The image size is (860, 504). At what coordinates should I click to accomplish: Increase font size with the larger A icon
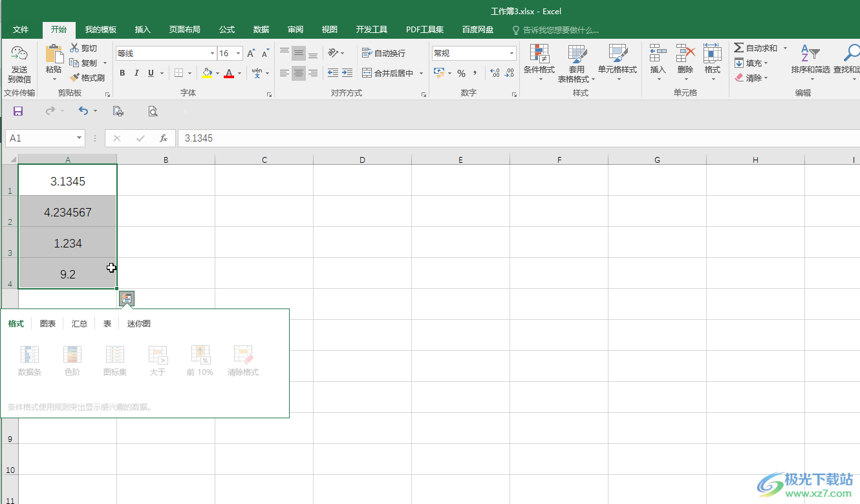pyautogui.click(x=251, y=54)
